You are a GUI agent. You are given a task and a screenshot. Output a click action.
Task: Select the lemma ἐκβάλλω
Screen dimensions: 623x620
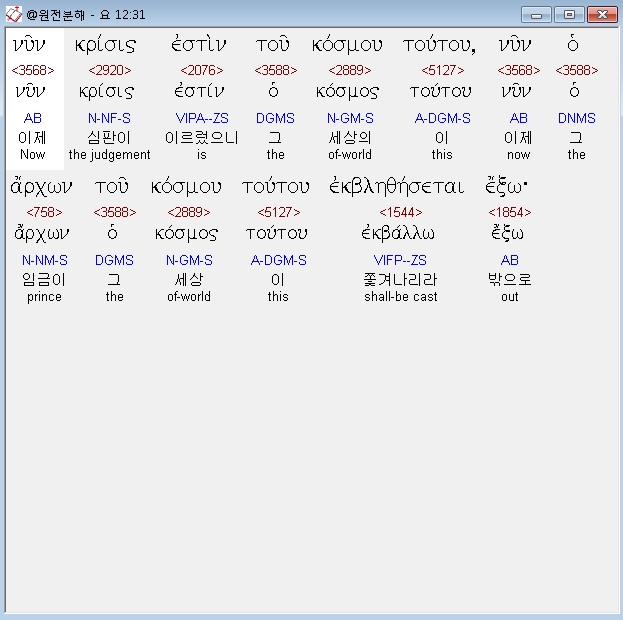398,233
